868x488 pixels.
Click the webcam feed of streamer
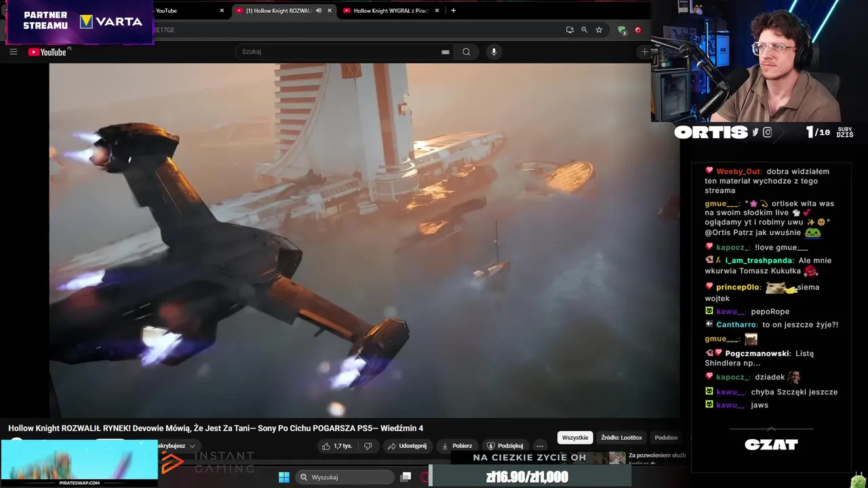[x=759, y=61]
